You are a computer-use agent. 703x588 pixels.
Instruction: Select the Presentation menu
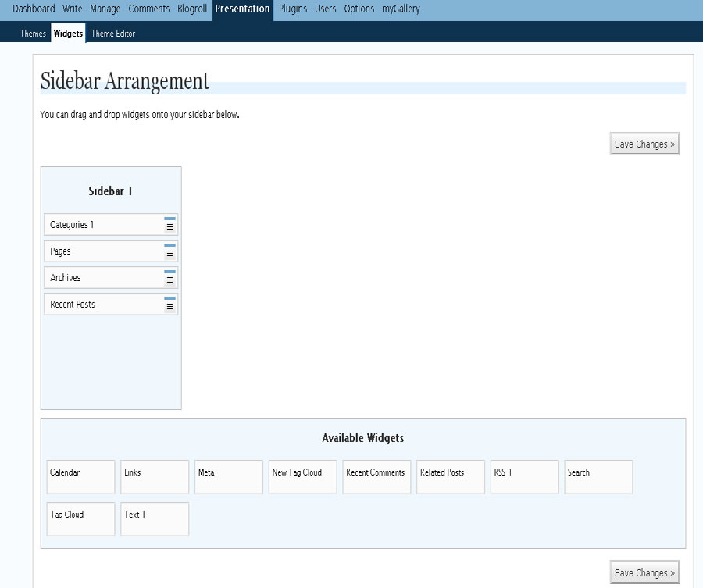point(243,9)
